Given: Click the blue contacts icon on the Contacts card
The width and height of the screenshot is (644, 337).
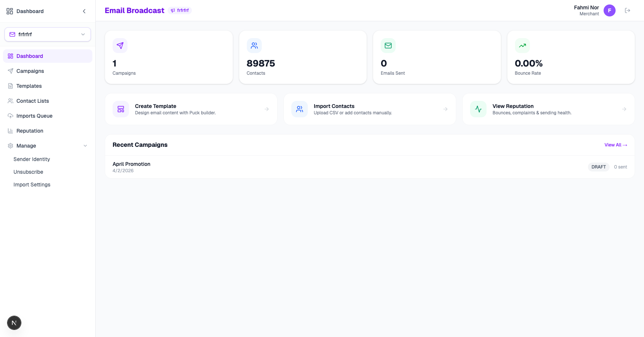Looking at the screenshot, I should pyautogui.click(x=254, y=45).
